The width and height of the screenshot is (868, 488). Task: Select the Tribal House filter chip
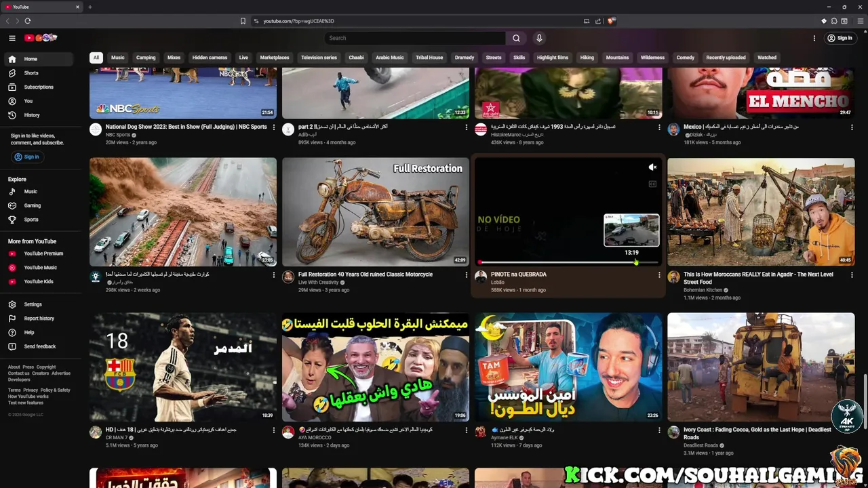pos(429,58)
